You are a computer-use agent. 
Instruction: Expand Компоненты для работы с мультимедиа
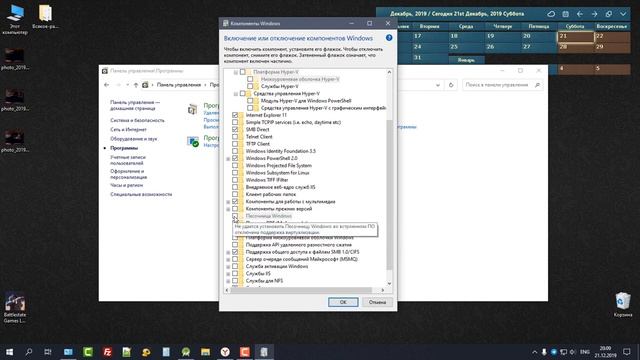[x=228, y=202]
